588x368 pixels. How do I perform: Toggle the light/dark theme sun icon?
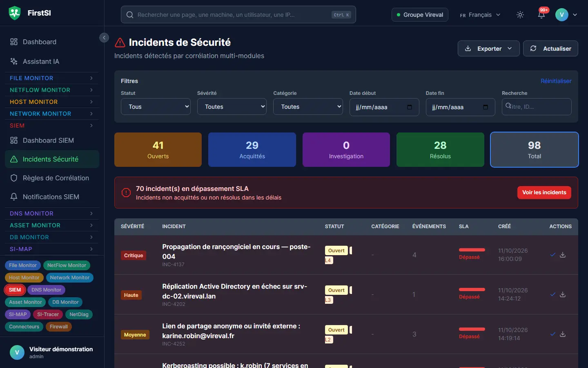coord(520,15)
